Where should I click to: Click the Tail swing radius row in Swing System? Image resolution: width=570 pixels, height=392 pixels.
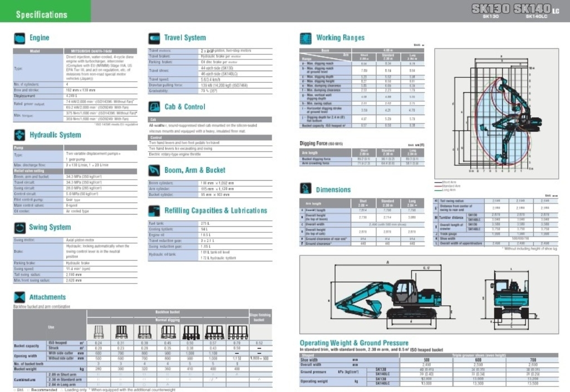75,275
